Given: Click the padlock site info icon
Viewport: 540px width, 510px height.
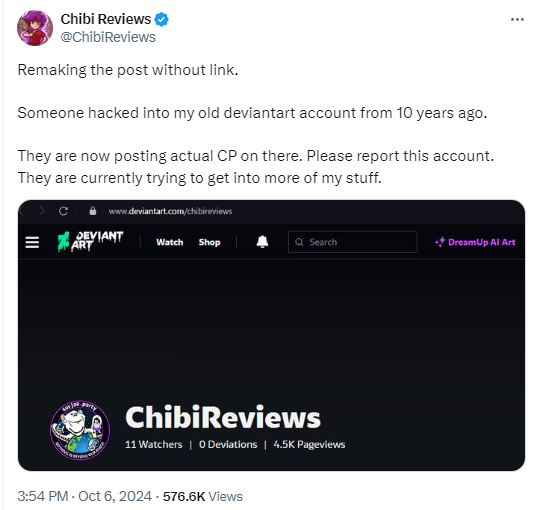Looking at the screenshot, I should [93, 211].
